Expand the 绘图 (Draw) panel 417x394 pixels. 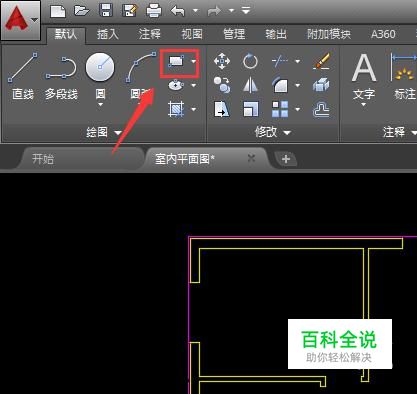[x=104, y=133]
